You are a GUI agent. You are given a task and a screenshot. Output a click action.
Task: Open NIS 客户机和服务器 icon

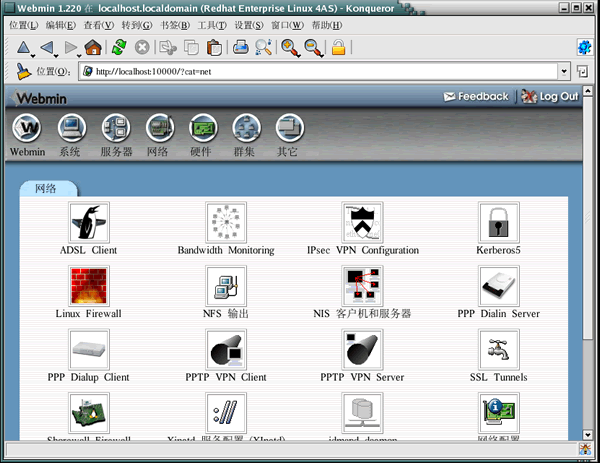tap(362, 286)
